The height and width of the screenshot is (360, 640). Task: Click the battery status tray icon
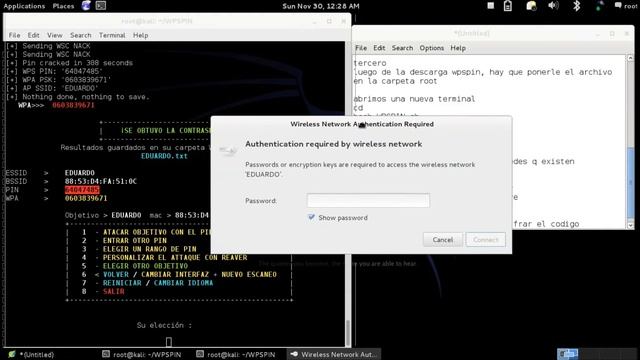point(508,6)
